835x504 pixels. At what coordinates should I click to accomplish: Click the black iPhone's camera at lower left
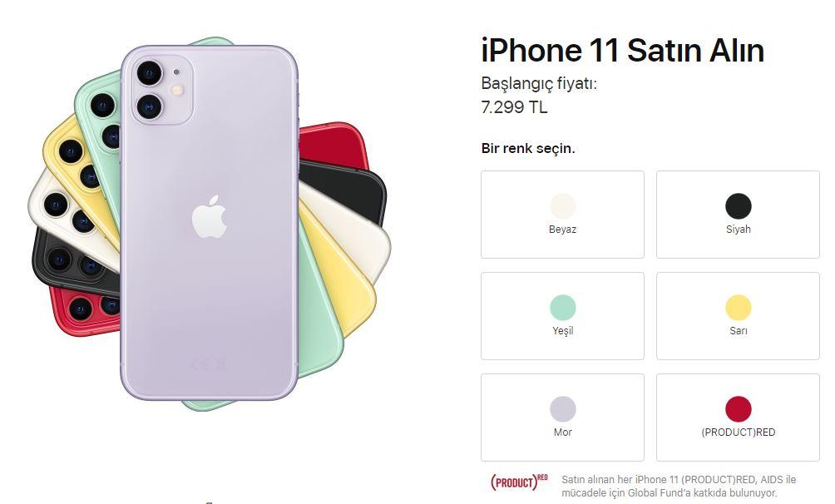(x=58, y=259)
